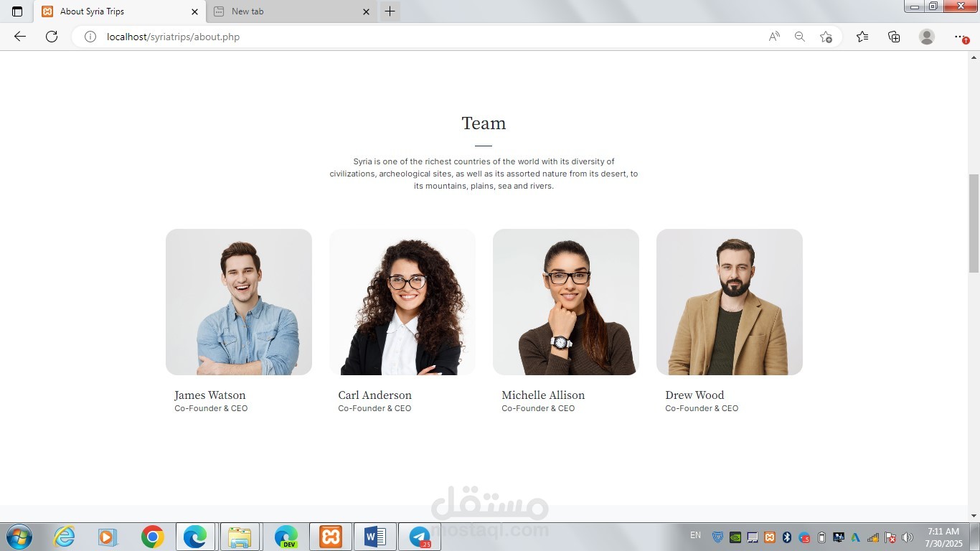Click the EN language indicator
The height and width of the screenshot is (551, 980).
pos(695,535)
